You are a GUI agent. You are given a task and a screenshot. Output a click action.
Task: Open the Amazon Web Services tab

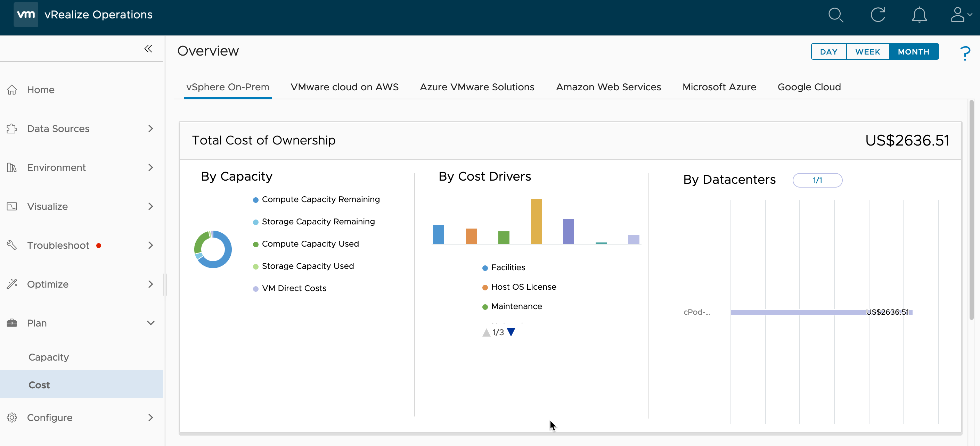[x=608, y=87]
